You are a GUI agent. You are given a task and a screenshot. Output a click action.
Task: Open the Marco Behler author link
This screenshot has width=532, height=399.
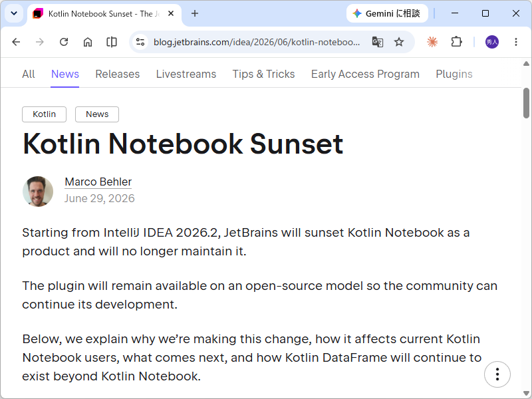point(98,182)
